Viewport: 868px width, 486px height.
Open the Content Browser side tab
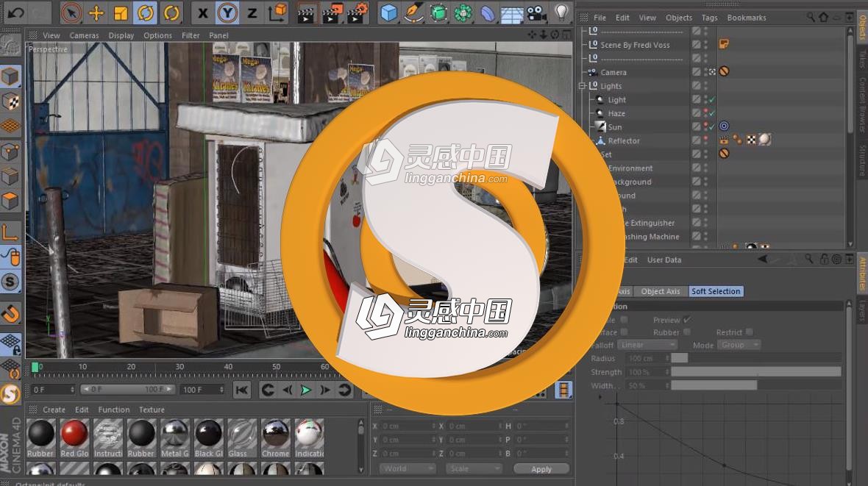862,104
